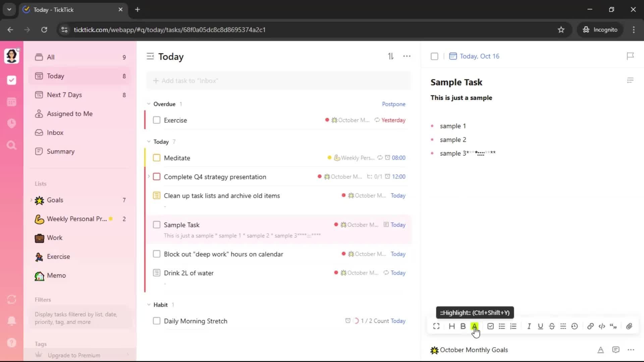Viewport: 644px width, 362px height.
Task: Open Next 7 Days view
Action: click(x=64, y=95)
